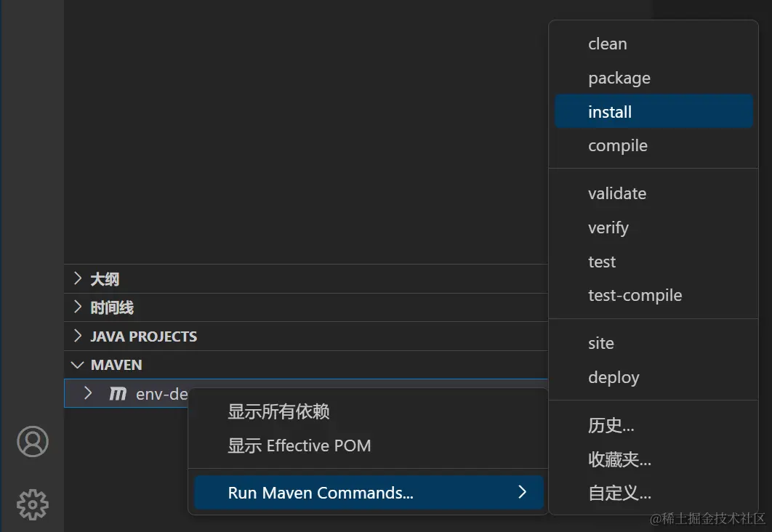The image size is (772, 532).
Task: Choose 显示 Effective POM menu entry
Action: click(299, 446)
